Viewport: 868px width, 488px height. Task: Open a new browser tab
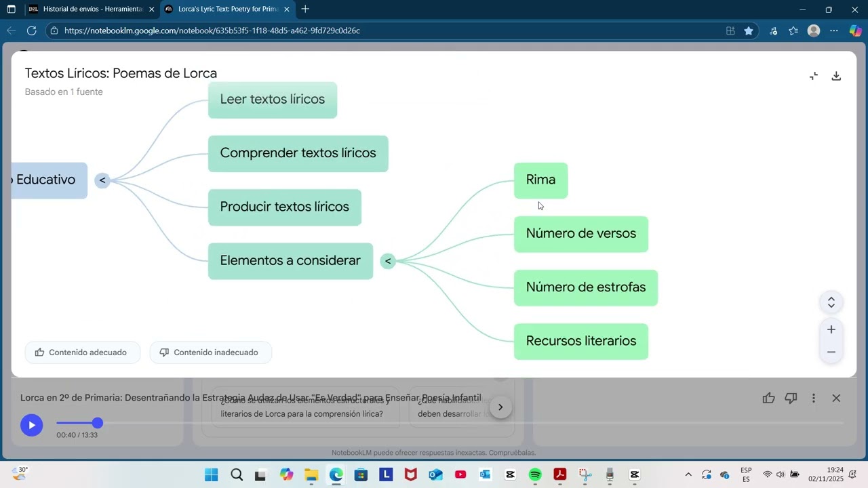305,9
